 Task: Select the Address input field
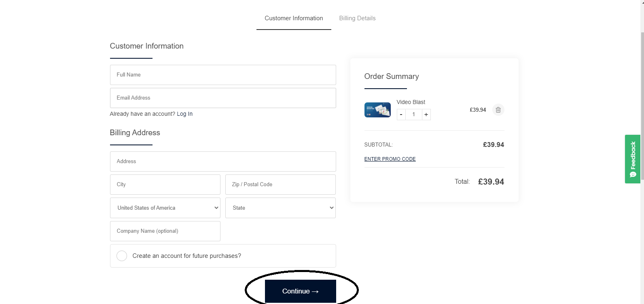pyautogui.click(x=223, y=162)
